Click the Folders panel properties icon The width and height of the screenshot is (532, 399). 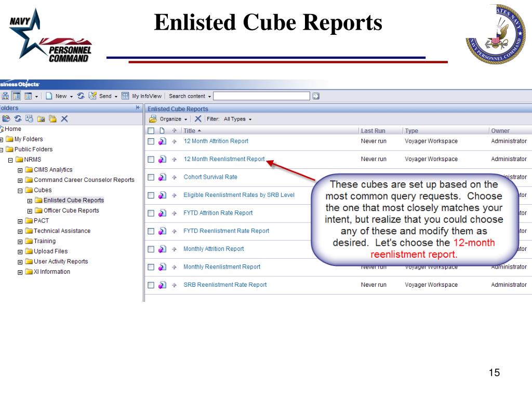(29, 118)
